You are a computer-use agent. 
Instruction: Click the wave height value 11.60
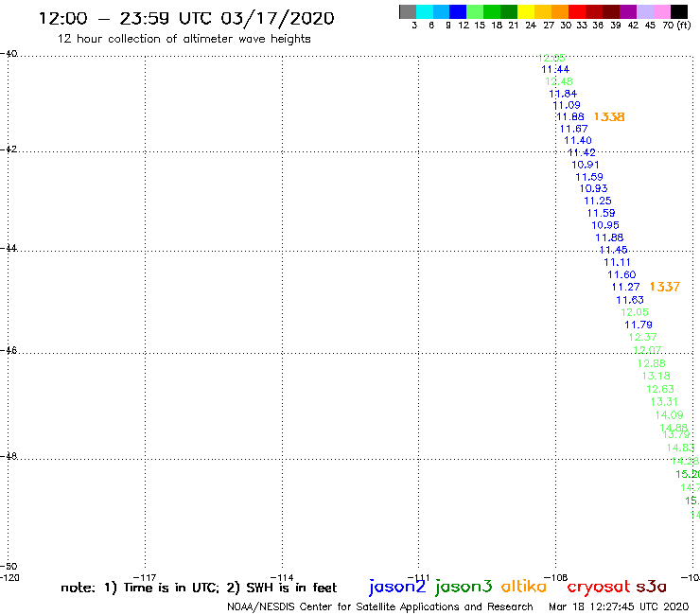pyautogui.click(x=621, y=275)
